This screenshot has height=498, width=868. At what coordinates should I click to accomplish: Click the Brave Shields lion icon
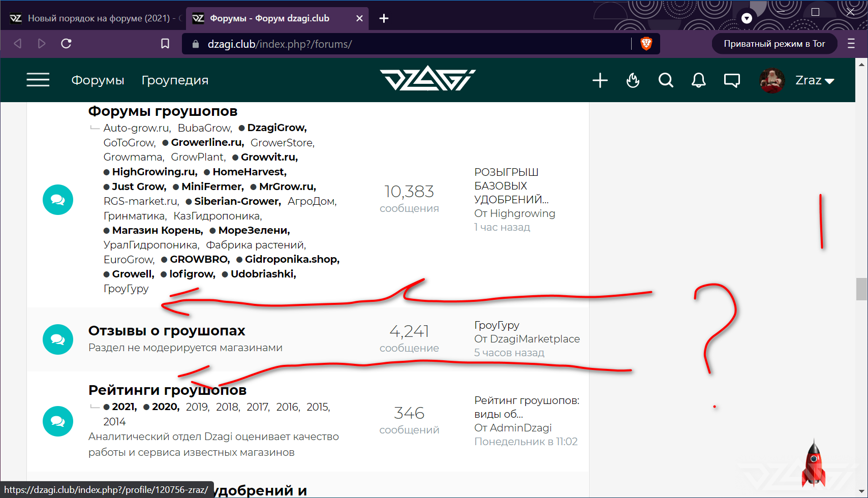[x=646, y=44]
